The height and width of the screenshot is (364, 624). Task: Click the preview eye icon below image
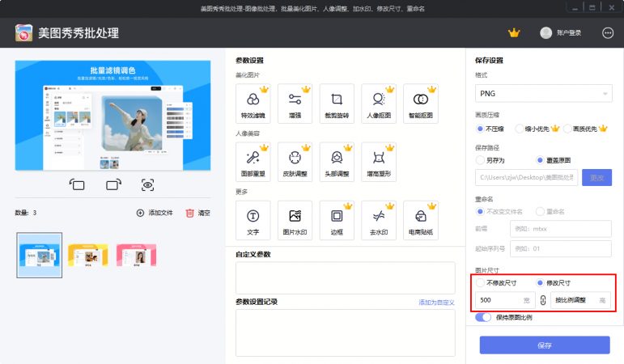pyautogui.click(x=148, y=185)
